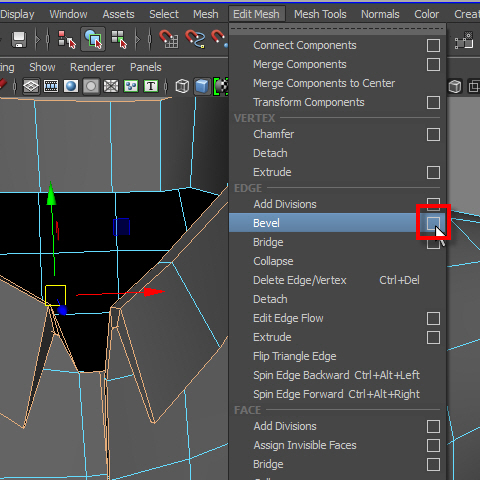This screenshot has height=480, width=480.
Task: Toggle the Snap to curves magnet icon
Action: pyautogui.click(x=195, y=39)
